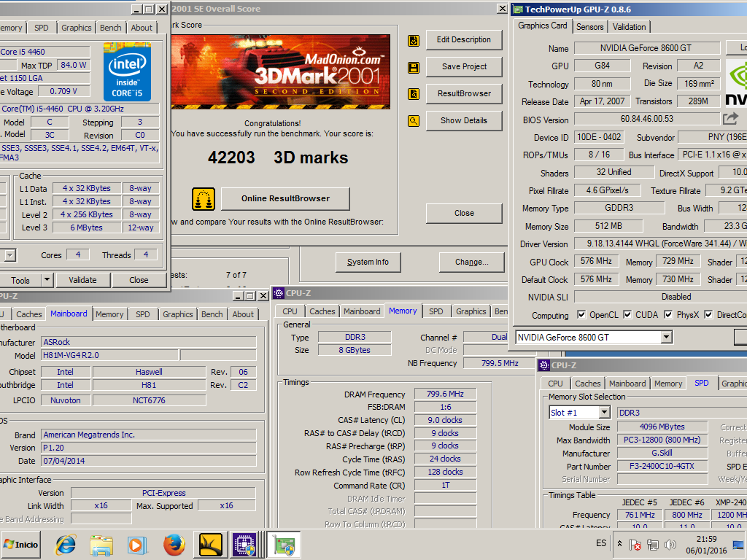Click the 42203 3D marks score

[278, 157]
